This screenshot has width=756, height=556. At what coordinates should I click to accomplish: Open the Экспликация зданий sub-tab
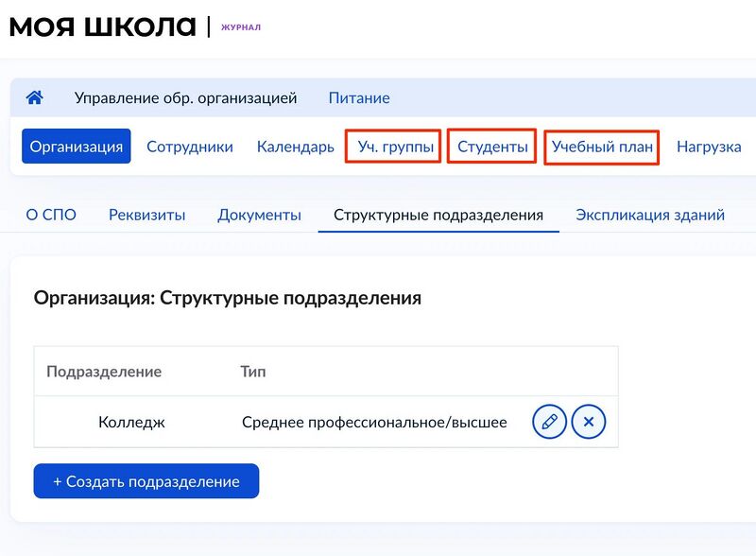tap(650, 215)
